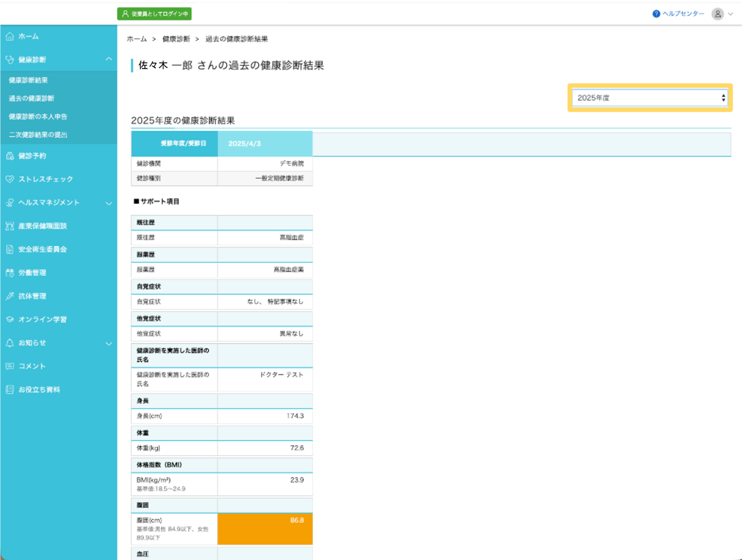The image size is (744, 560).
Task: Click the page title 佐々木 一郎 さんの過去の健康診断結果
Action: pyautogui.click(x=231, y=65)
